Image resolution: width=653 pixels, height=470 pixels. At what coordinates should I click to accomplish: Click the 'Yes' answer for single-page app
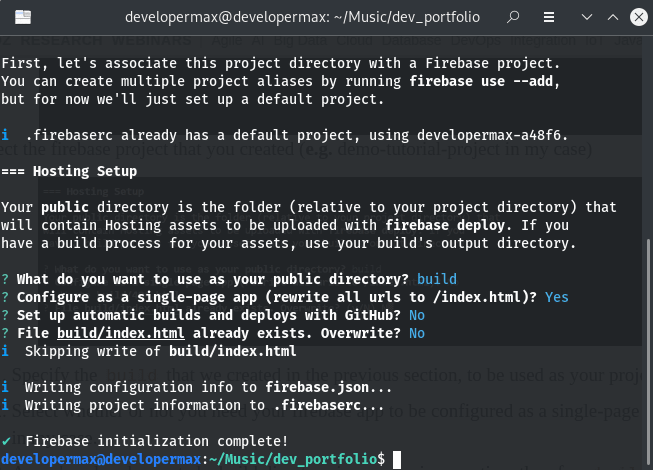point(557,297)
